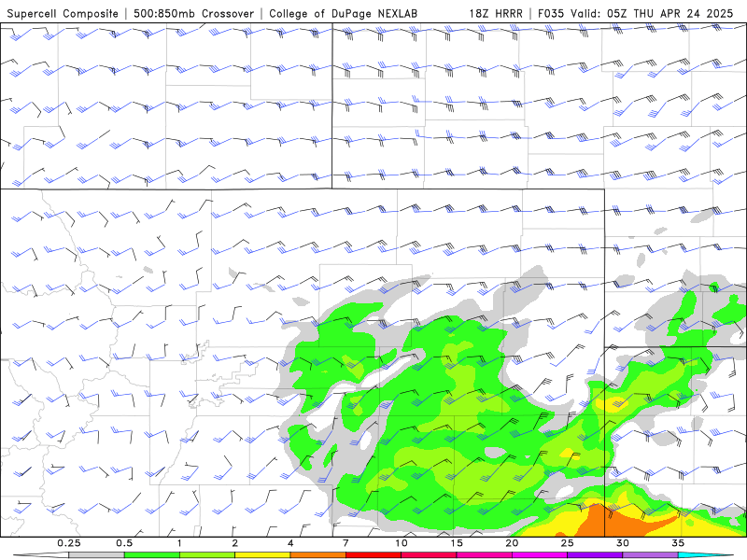Click the orange 4–7 colorbar segment
The width and height of the screenshot is (747, 560).
coord(317,555)
